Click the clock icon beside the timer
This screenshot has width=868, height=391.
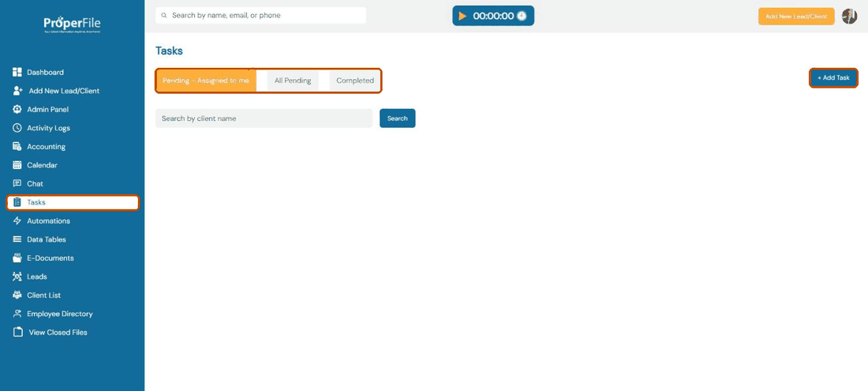pyautogui.click(x=522, y=16)
